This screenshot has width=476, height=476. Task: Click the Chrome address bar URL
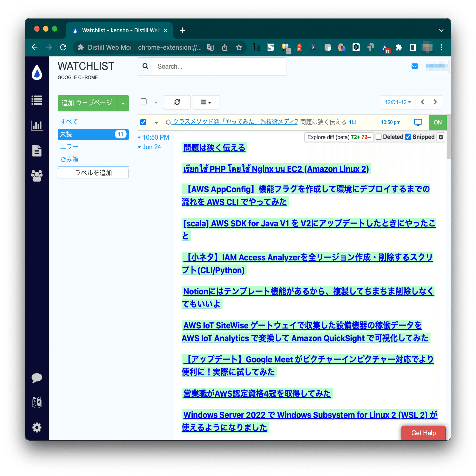(170, 47)
